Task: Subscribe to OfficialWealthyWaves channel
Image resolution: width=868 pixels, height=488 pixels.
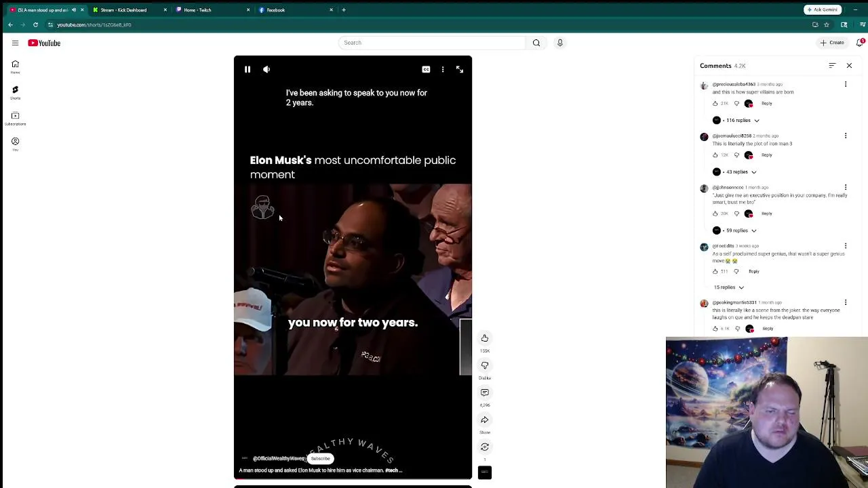Action: [x=320, y=459]
